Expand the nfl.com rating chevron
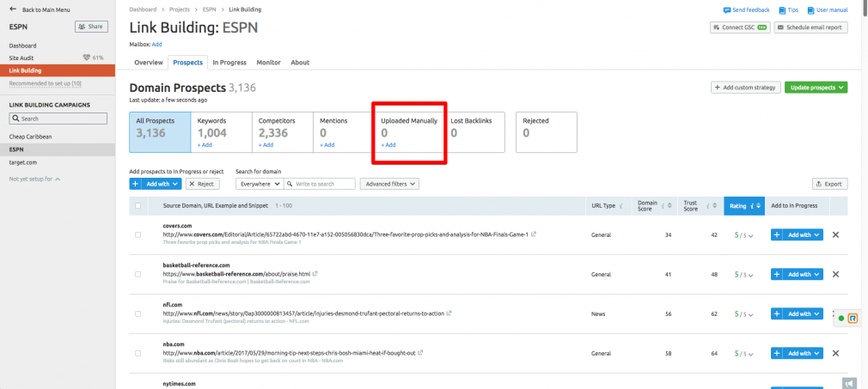Screen dimensions: 868x389 751,314
